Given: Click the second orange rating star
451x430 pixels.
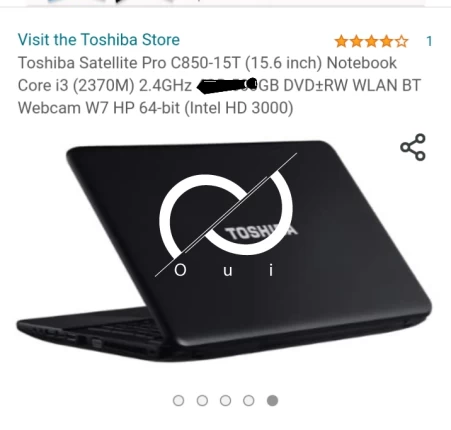Looking at the screenshot, I should pos(357,42).
